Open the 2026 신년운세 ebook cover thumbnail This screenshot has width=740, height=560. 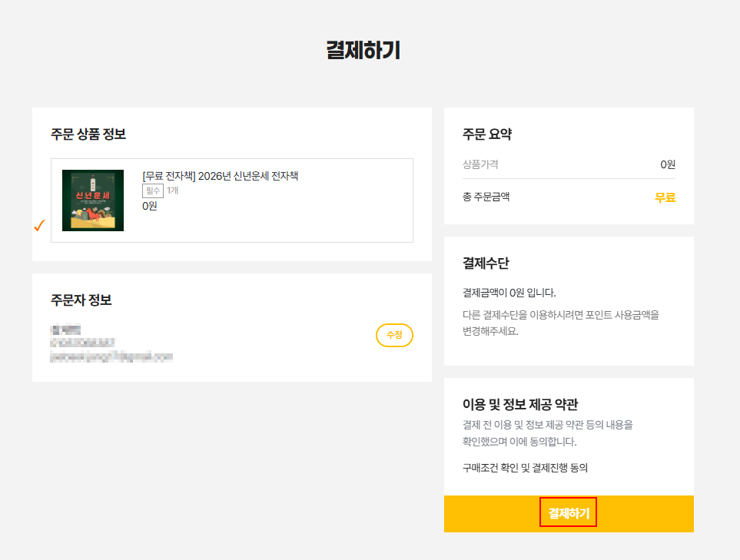click(x=93, y=200)
